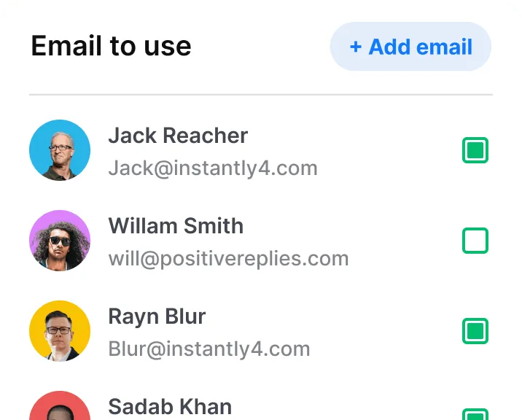
Task: Click the "Email to use" heading
Action: point(111,46)
